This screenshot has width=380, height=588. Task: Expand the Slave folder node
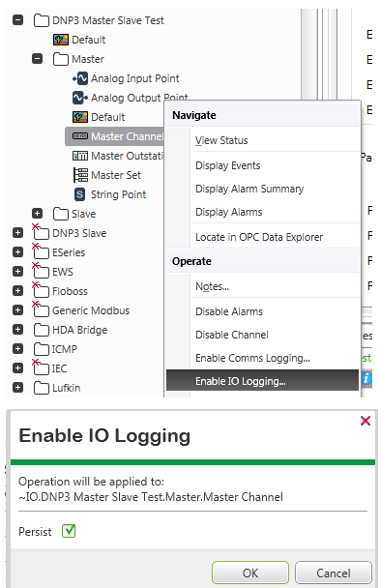[x=37, y=214]
